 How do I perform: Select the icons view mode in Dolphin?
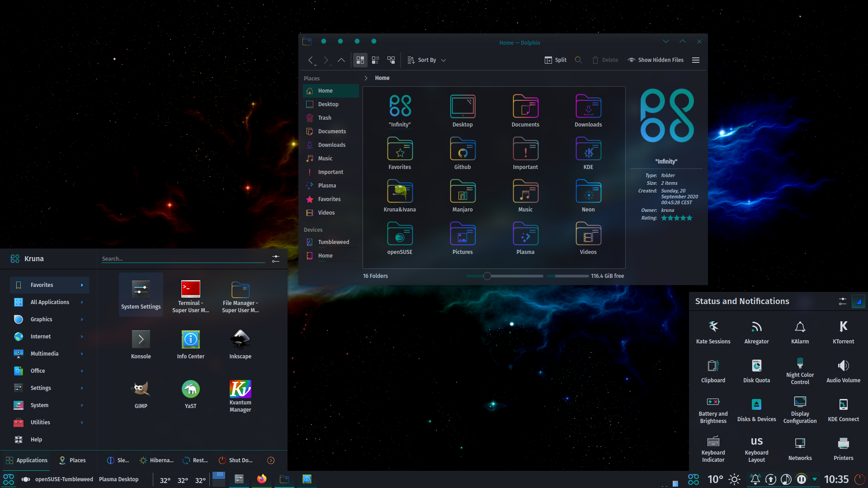point(360,60)
